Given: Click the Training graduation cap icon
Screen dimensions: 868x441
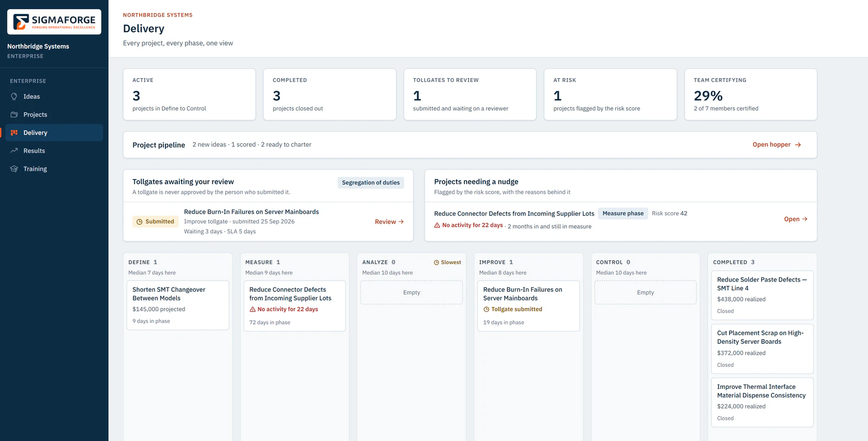Looking at the screenshot, I should pyautogui.click(x=14, y=169).
